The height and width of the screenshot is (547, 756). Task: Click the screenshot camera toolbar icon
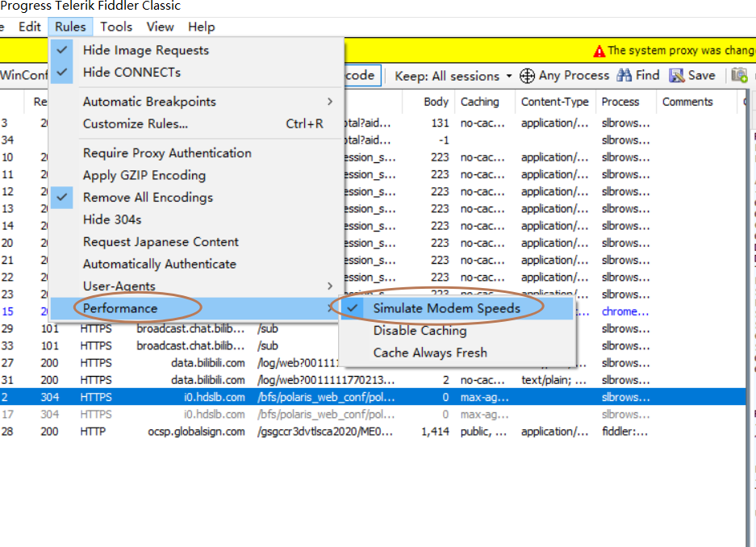(740, 75)
